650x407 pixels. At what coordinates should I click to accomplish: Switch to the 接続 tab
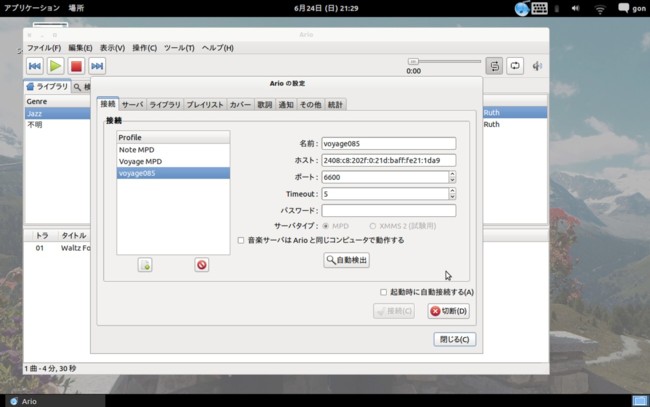108,104
